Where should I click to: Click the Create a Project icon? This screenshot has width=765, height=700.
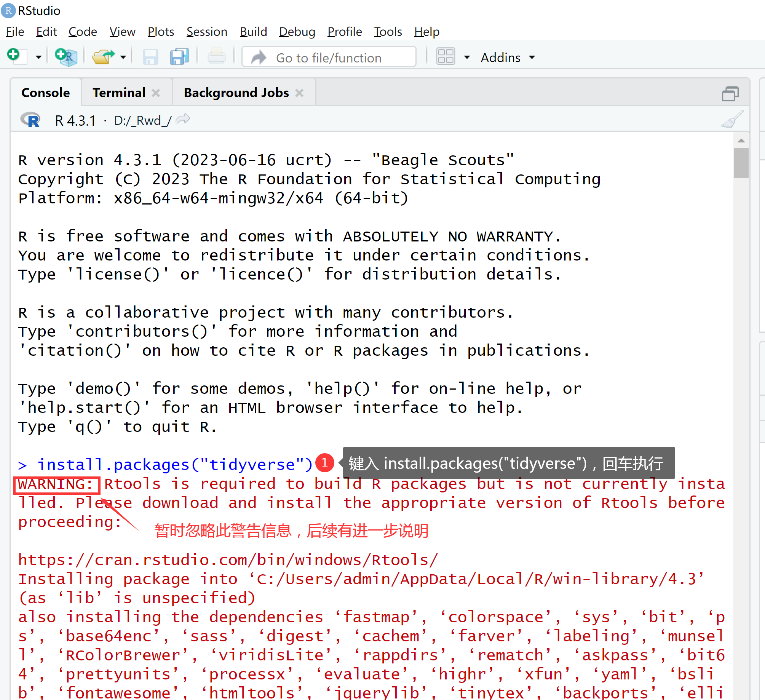coord(66,57)
